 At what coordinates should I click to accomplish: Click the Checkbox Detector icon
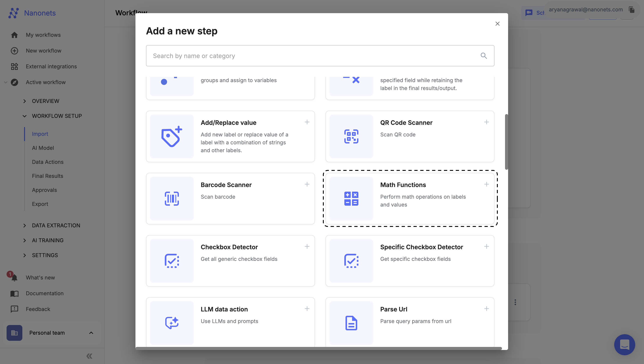[x=172, y=261]
